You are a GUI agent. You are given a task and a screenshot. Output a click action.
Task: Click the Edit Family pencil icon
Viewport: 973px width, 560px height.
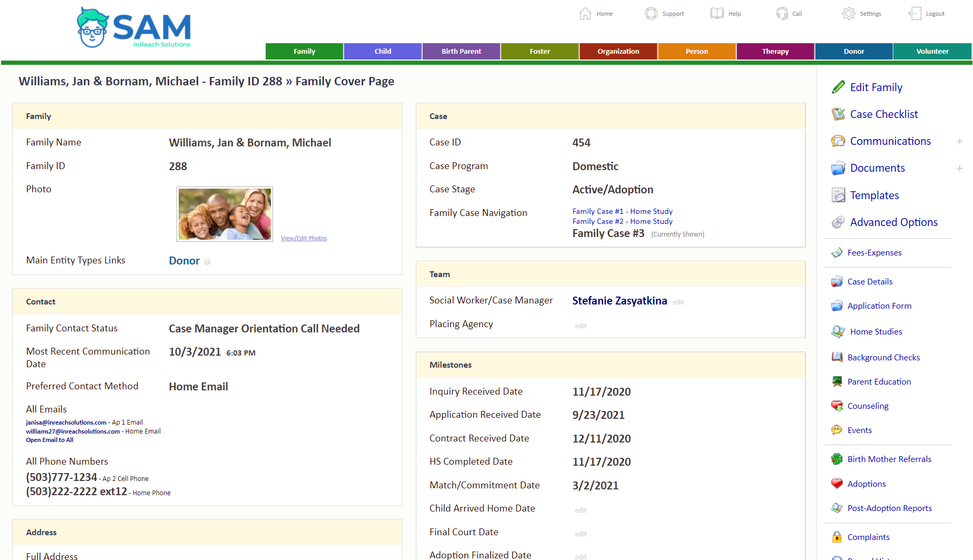point(838,87)
